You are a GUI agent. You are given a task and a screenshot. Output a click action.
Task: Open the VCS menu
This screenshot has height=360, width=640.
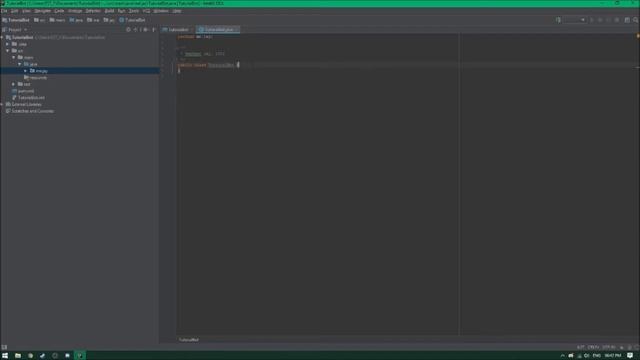point(147,11)
